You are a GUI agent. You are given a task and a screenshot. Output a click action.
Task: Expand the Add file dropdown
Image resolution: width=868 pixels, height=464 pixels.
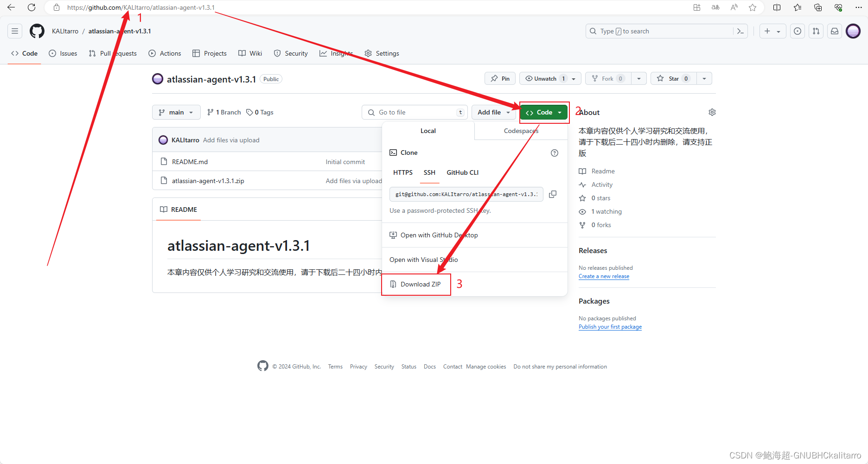point(494,112)
